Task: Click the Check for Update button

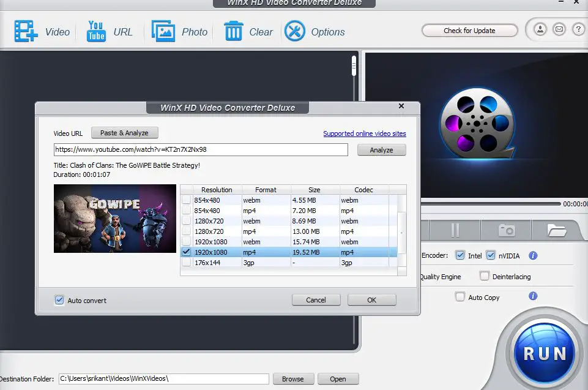Action: (469, 31)
